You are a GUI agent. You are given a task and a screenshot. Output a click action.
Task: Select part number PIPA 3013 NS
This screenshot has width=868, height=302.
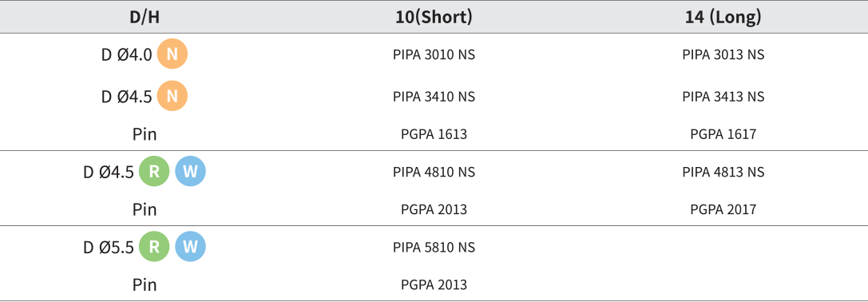coord(723,55)
